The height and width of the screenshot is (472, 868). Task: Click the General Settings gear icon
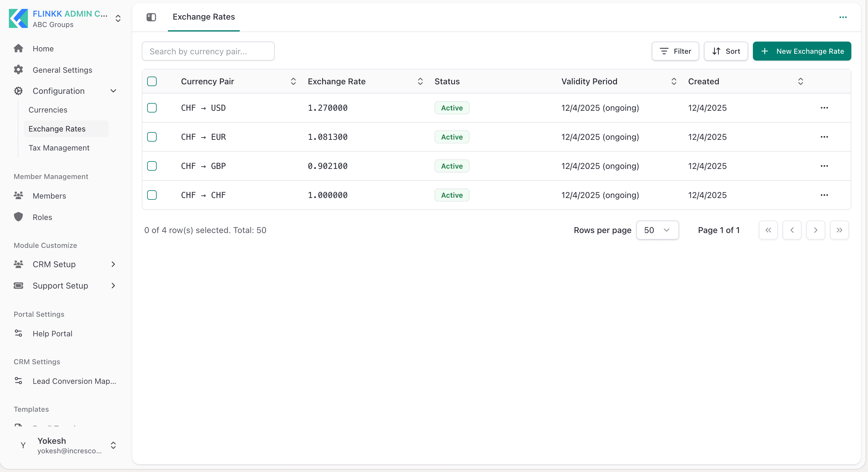(x=18, y=70)
